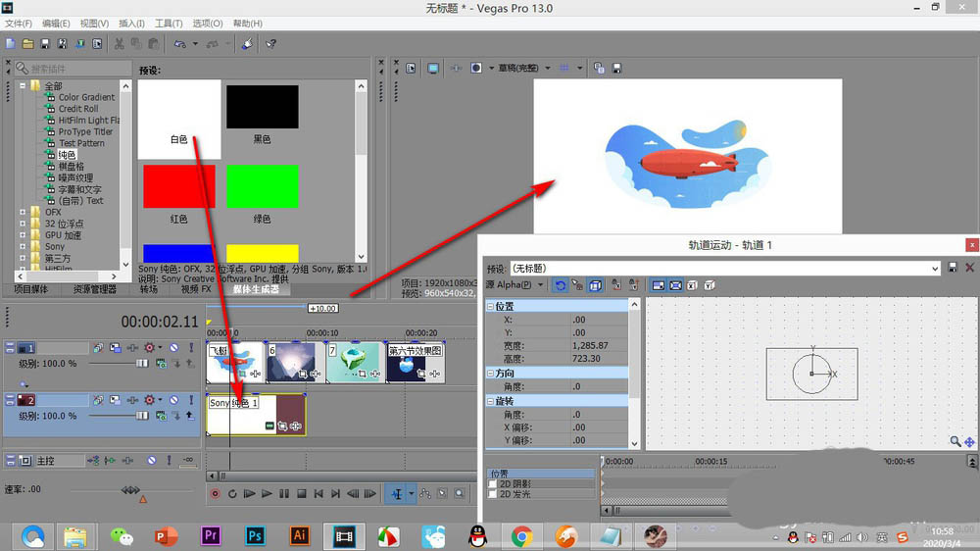Open the 预设 preset dropdown in track motion
Screen dimensions: 980x551
(935, 269)
